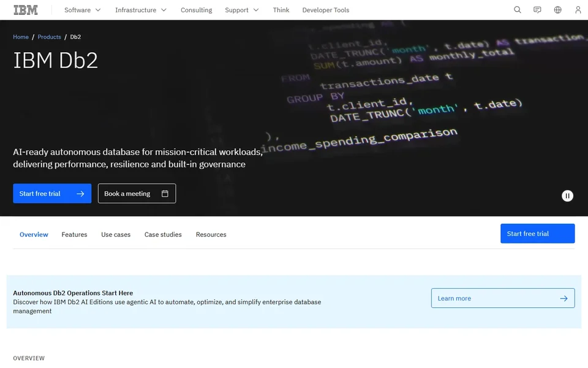The height and width of the screenshot is (368, 588).
Task: Select the Overview tab
Action: click(x=34, y=234)
